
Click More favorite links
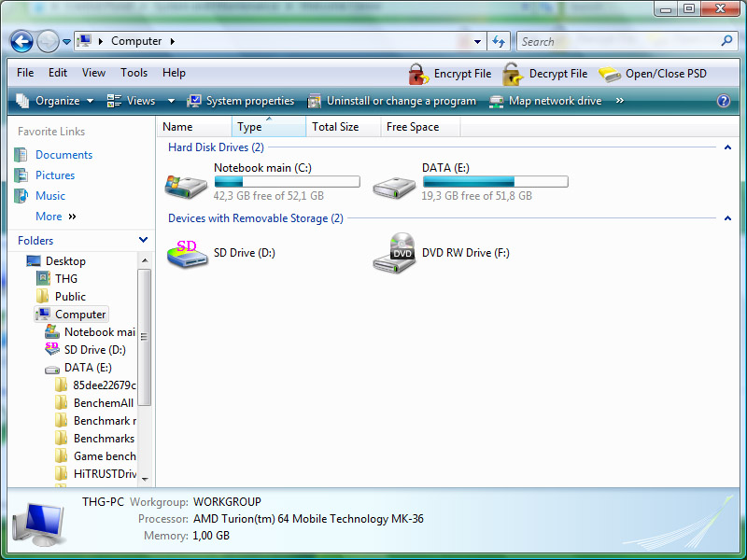[56, 217]
